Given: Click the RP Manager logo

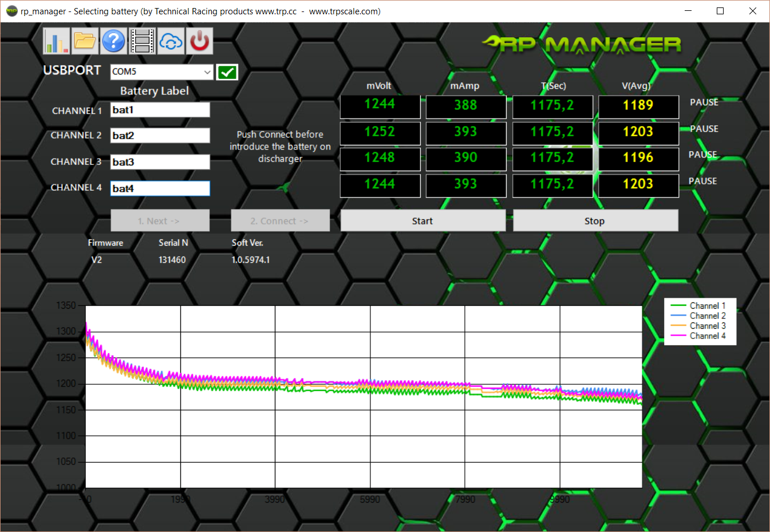Looking at the screenshot, I should point(581,44).
